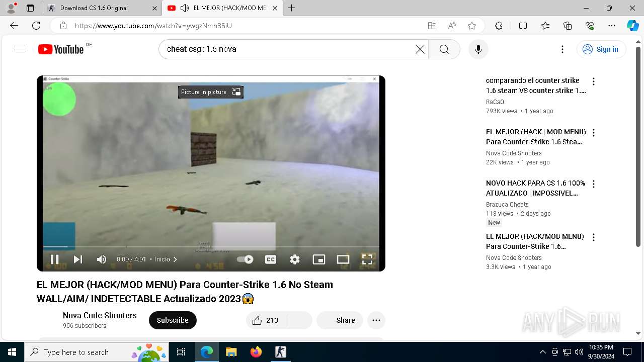The height and width of the screenshot is (362, 644).
Task: Open tab actions menu icon
Action: click(30, 8)
